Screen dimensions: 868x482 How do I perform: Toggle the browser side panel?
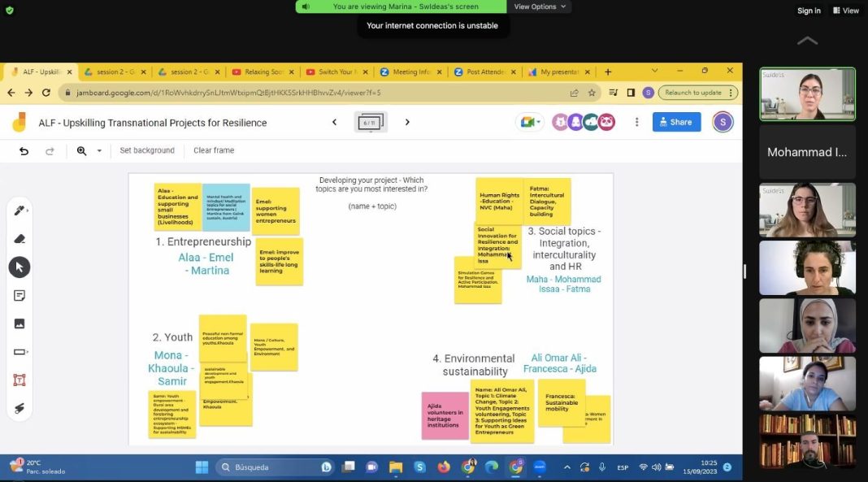[x=631, y=93]
